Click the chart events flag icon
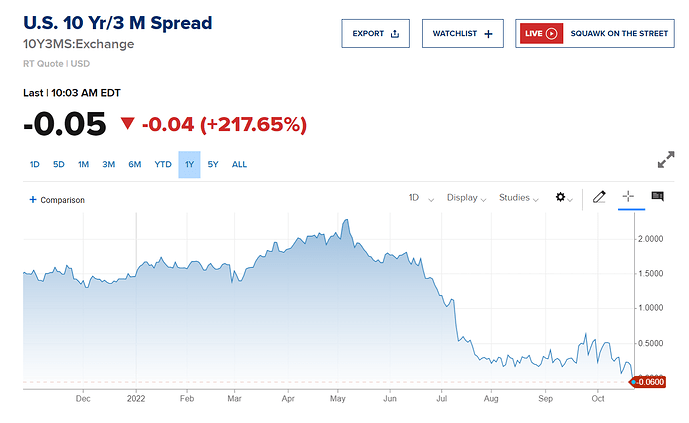Image resolution: width=689 pixels, height=423 pixels. pos(657,197)
